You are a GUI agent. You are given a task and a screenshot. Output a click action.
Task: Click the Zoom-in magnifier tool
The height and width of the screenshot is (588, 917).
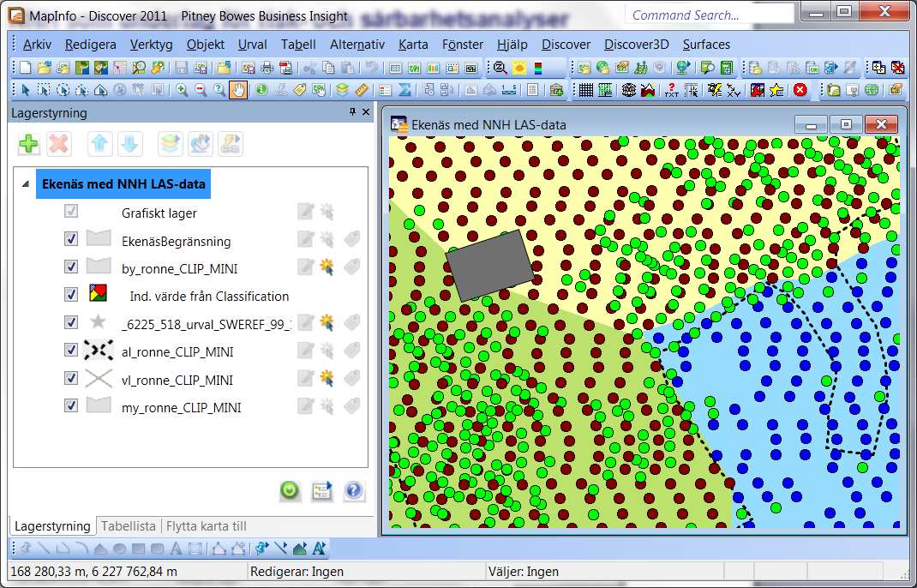pos(182,90)
